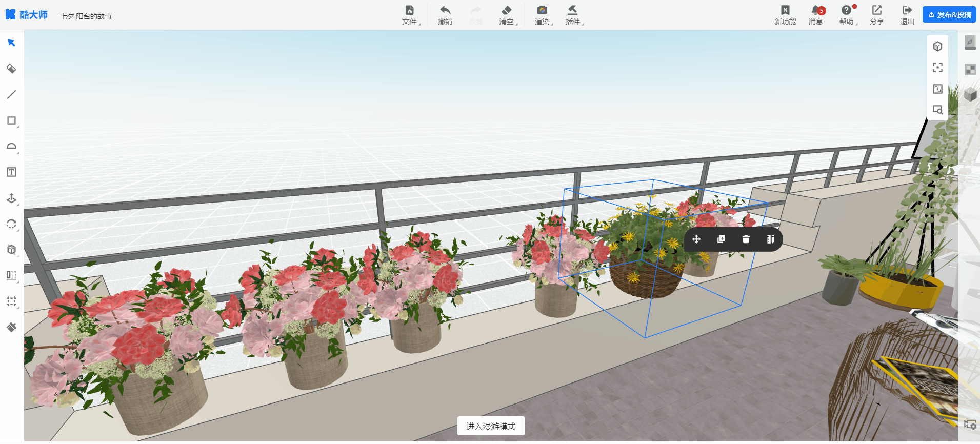The image size is (980, 444).
Task: Toggle the compass panel at top right
Action: click(970, 42)
